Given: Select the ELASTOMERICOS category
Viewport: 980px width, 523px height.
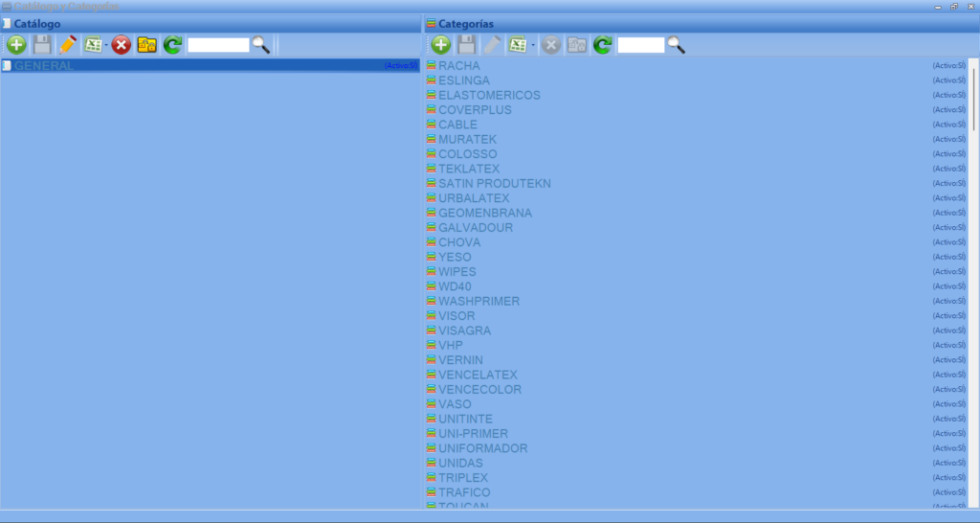Looking at the screenshot, I should (x=697, y=95).
